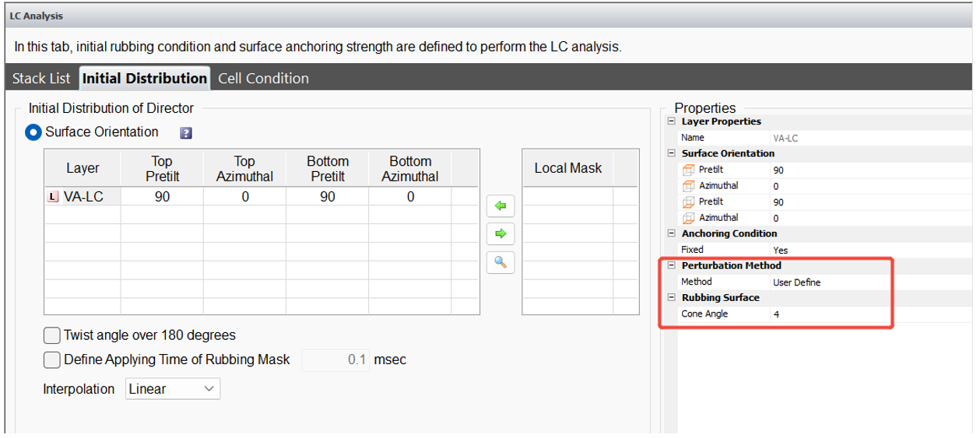Enable Twist angle over 180 degrees
The height and width of the screenshot is (438, 980).
pyautogui.click(x=52, y=335)
